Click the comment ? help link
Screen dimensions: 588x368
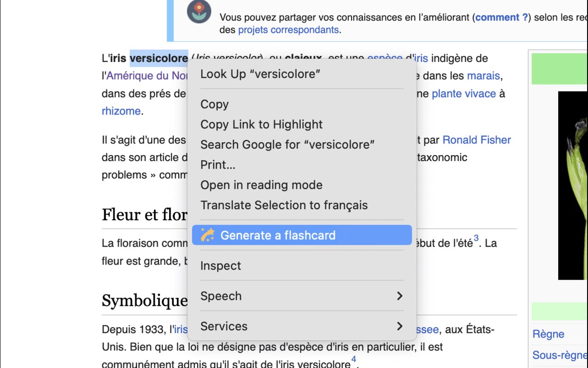tap(502, 17)
